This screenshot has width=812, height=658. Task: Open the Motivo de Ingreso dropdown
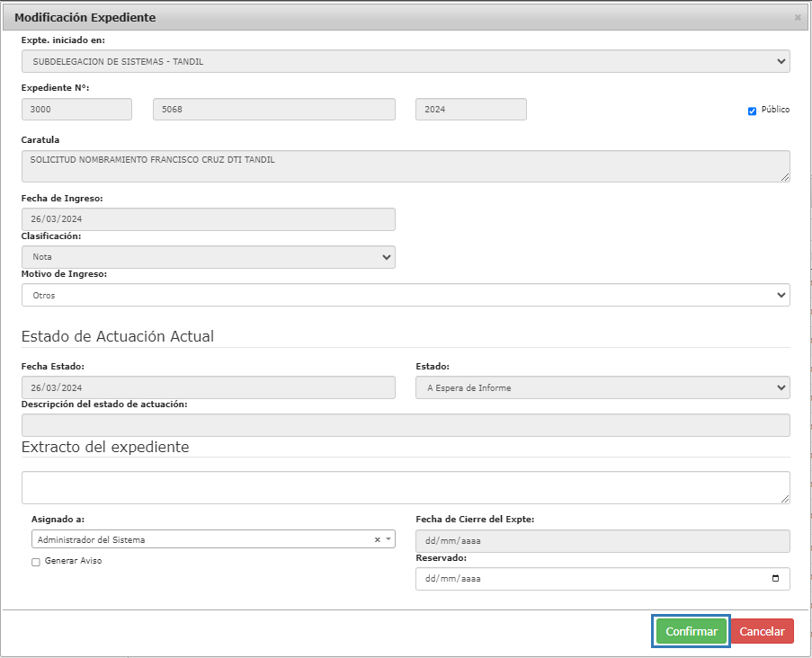405,295
